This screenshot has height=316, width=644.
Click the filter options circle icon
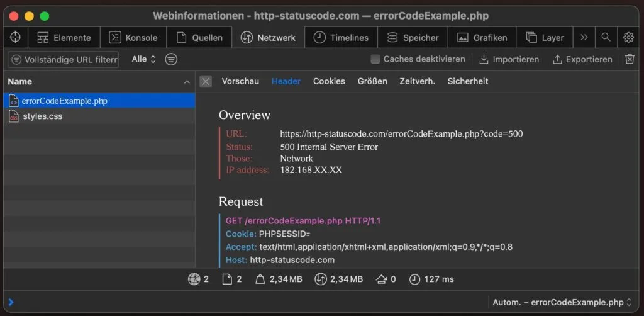[x=171, y=59]
